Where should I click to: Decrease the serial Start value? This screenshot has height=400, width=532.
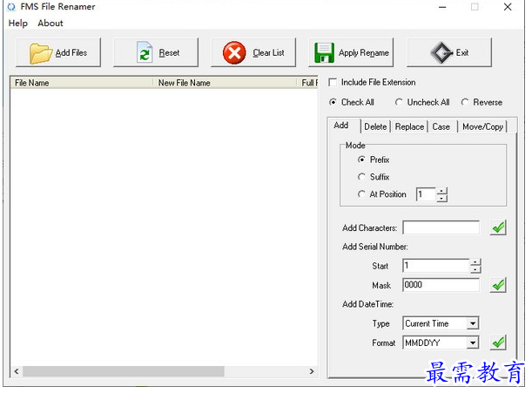tap(475, 269)
